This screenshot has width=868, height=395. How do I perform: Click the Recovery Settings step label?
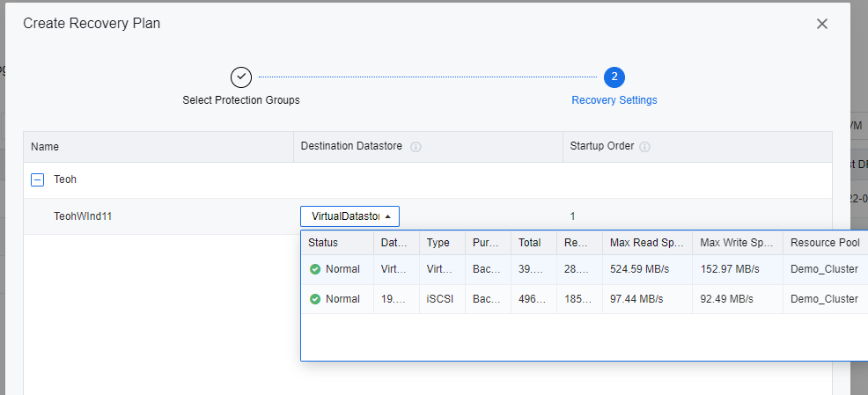coord(614,100)
